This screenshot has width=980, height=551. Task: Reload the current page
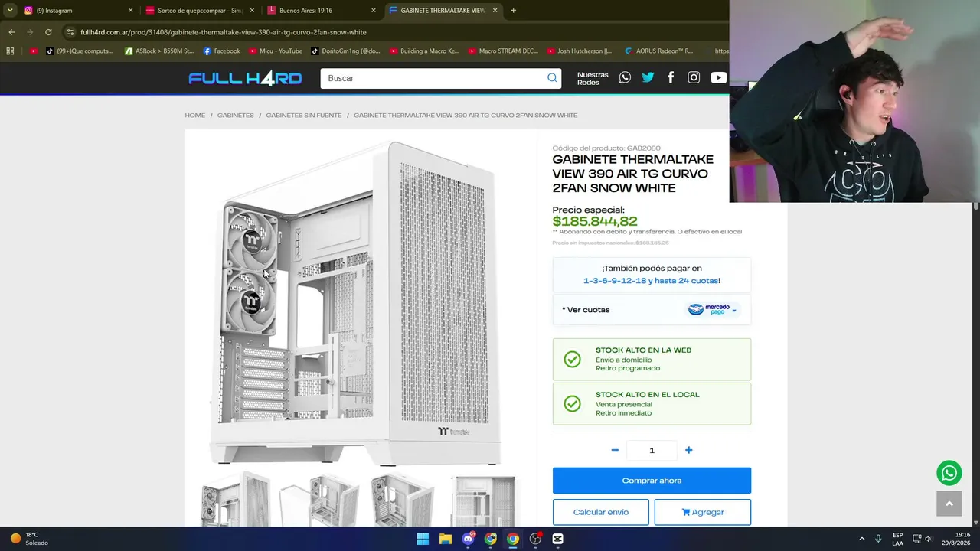48,32
